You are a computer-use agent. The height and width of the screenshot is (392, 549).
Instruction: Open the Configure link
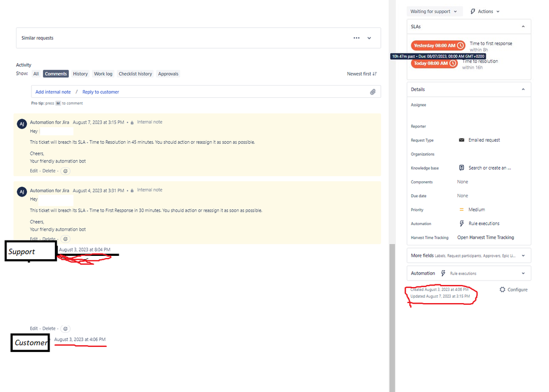(x=517, y=289)
